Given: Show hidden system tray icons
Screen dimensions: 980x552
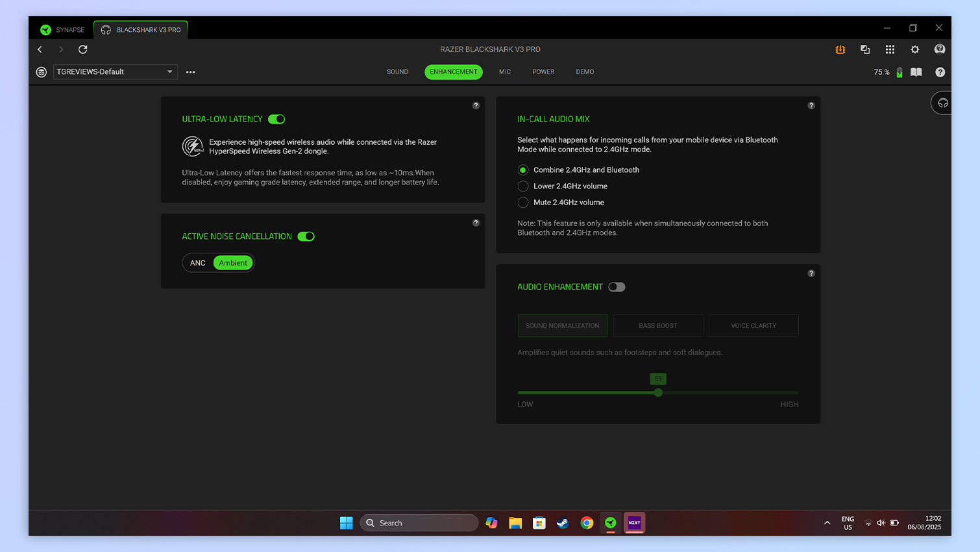Looking at the screenshot, I should coord(827,523).
